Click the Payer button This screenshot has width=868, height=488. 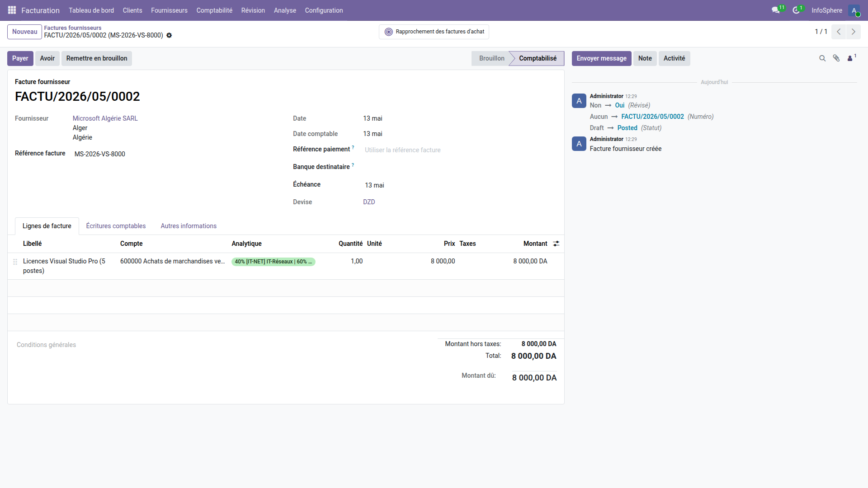20,58
